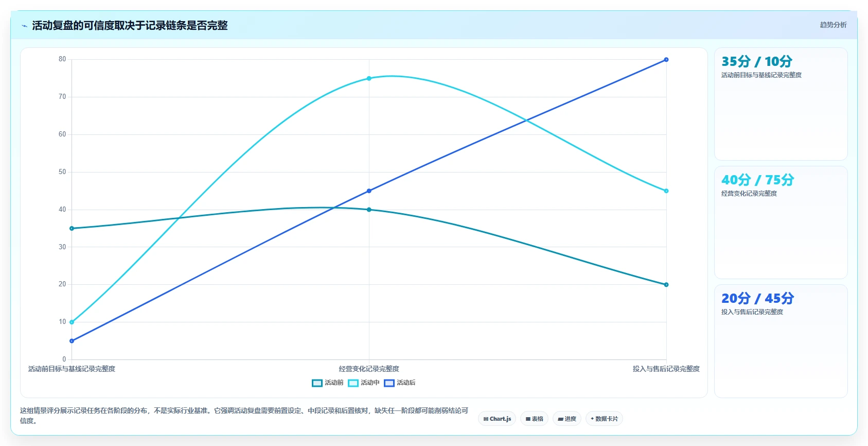Click the 活动后 data point at 80
The height and width of the screenshot is (446, 868).
pyautogui.click(x=666, y=60)
